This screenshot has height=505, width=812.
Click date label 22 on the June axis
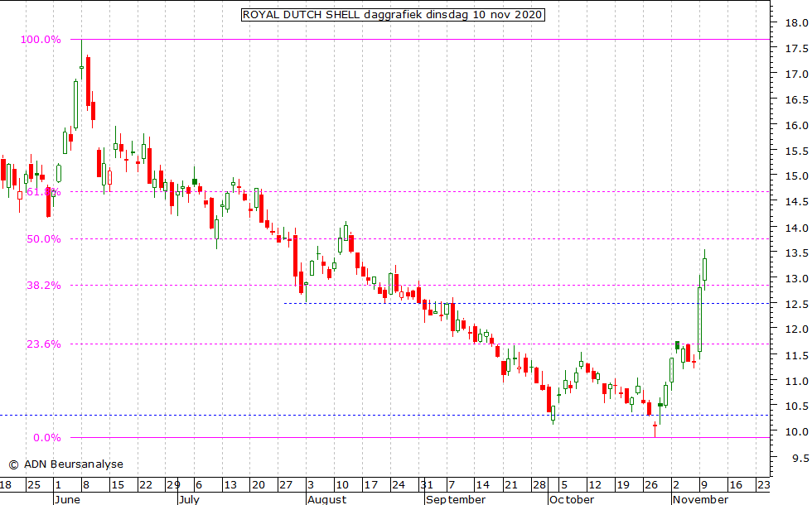(x=146, y=485)
